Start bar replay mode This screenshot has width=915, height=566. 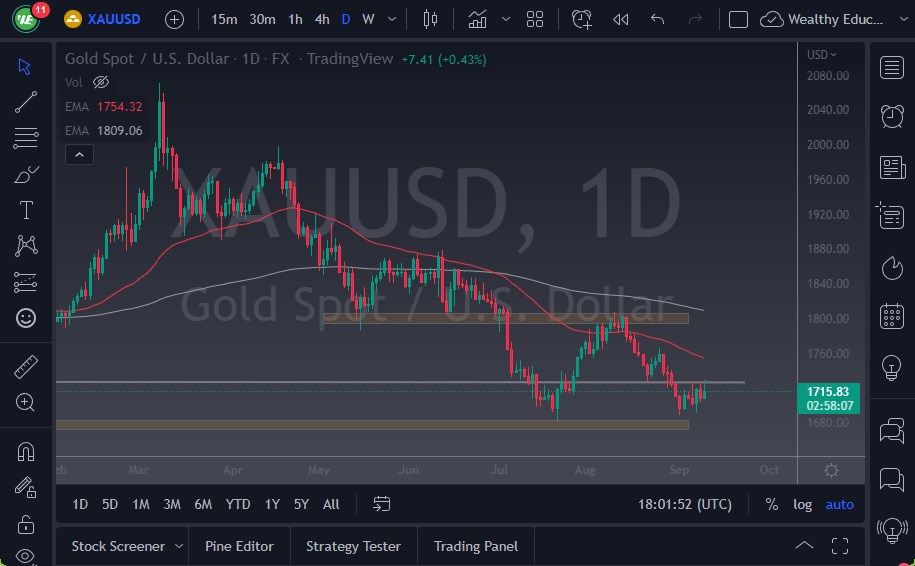click(621, 19)
